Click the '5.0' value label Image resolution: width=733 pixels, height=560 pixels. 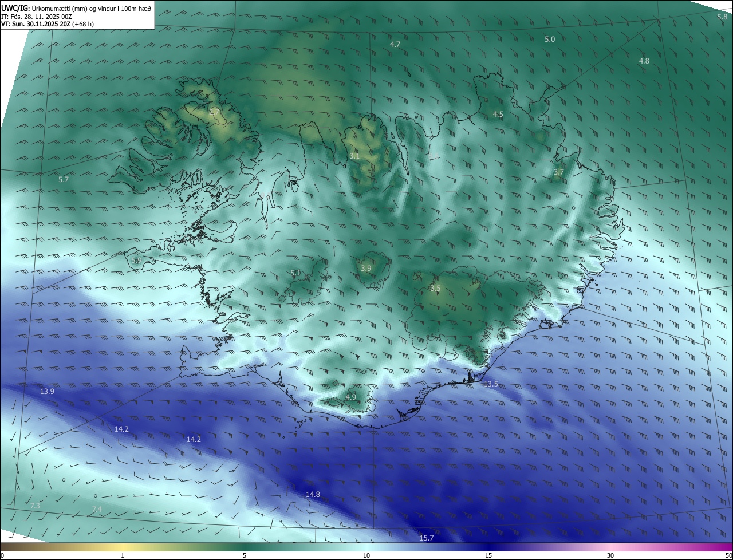pyautogui.click(x=550, y=39)
